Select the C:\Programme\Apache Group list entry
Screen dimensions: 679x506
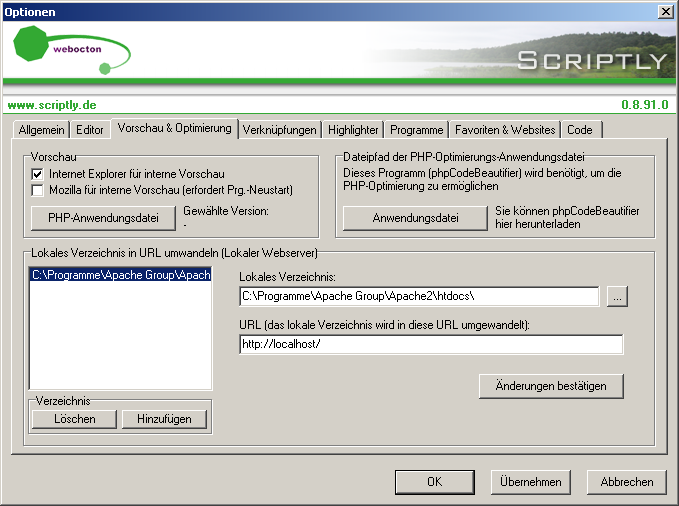click(121, 275)
